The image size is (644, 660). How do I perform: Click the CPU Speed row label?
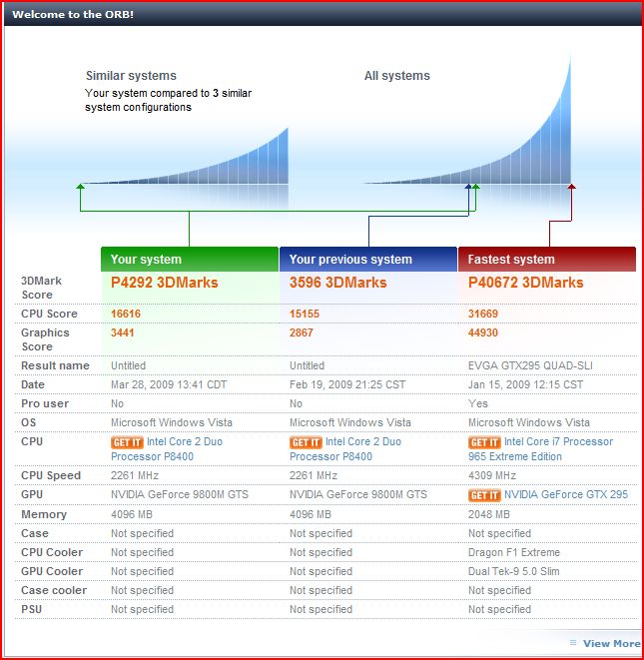[51, 475]
